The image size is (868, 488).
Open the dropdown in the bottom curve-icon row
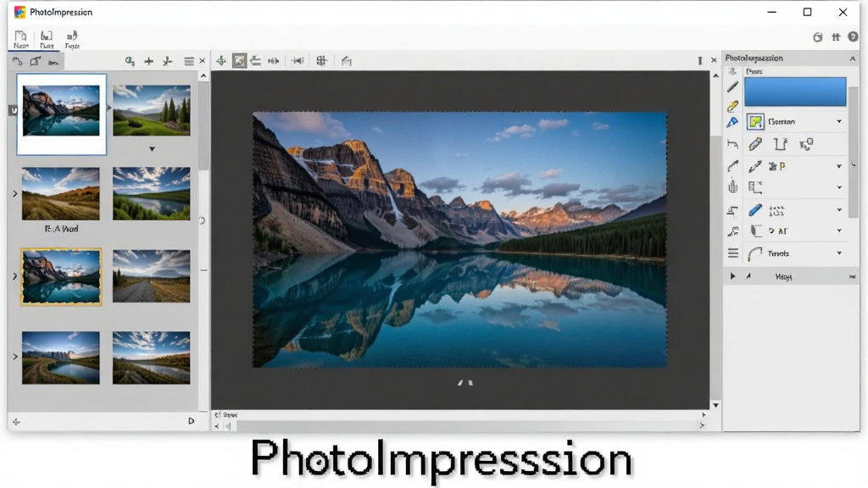[839, 253]
